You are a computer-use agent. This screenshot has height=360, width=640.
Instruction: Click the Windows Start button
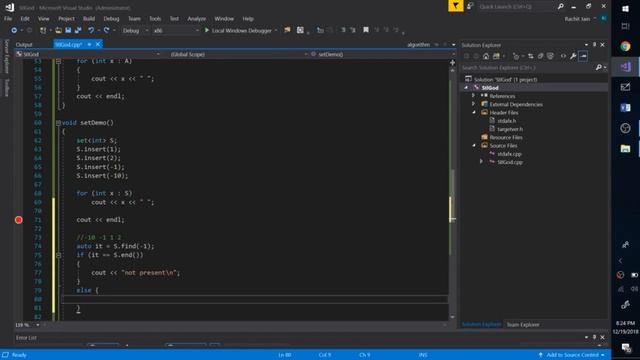(x=625, y=9)
